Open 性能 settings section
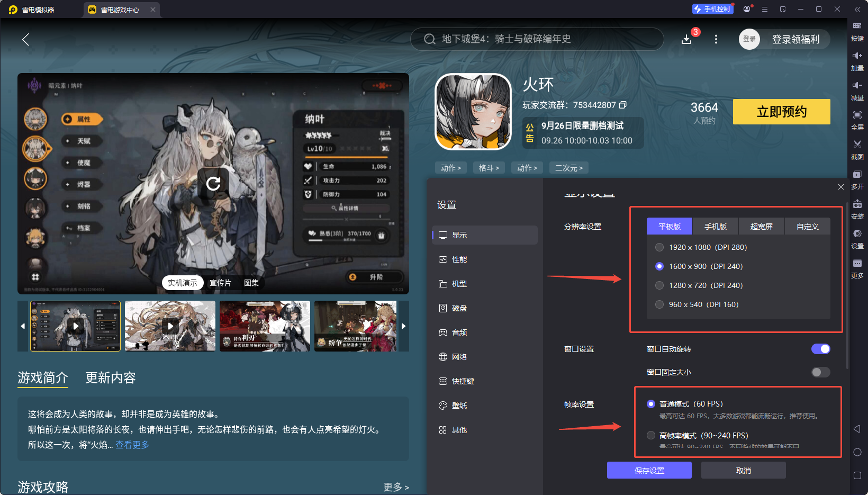Viewport: 868px width, 495px height. click(x=485, y=259)
